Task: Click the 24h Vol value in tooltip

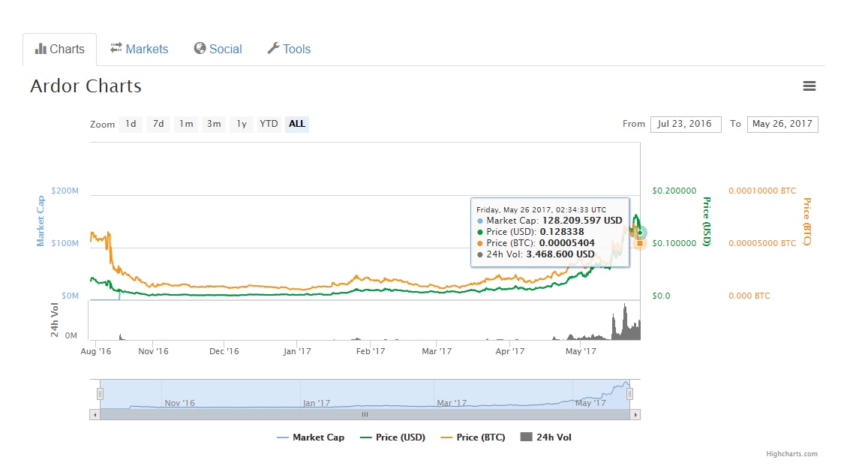Action: point(560,255)
